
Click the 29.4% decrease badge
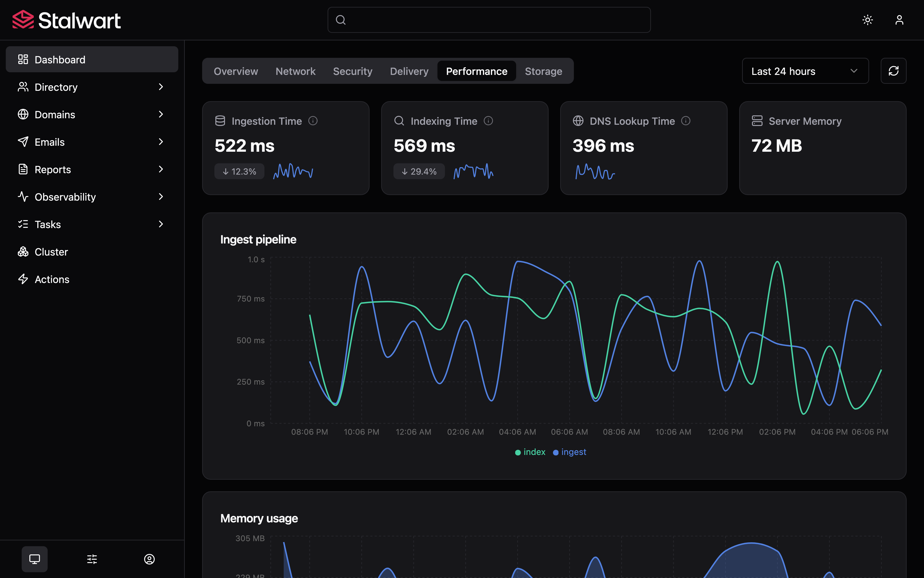coord(419,171)
